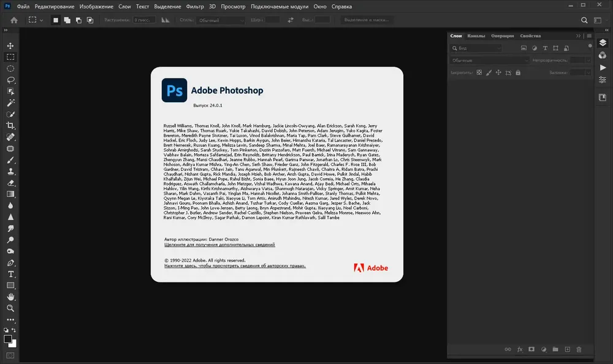
Task: Click the swap width and height arrows
Action: [291, 20]
